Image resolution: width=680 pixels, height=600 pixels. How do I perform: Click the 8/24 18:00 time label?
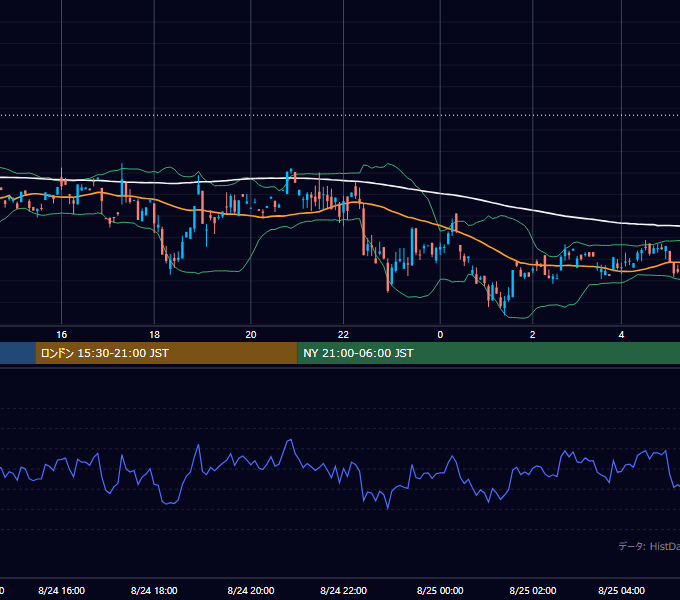[x=154, y=590]
